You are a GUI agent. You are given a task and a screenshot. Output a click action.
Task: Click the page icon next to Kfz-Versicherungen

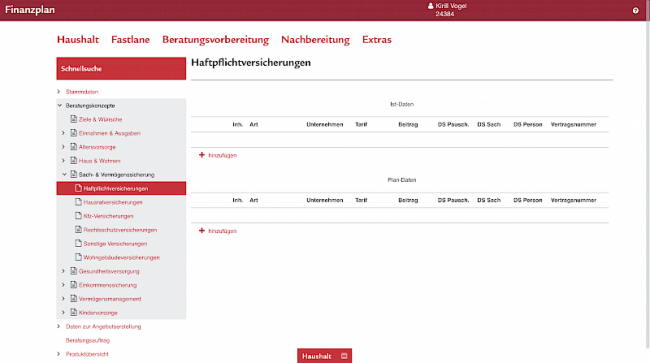point(78,215)
